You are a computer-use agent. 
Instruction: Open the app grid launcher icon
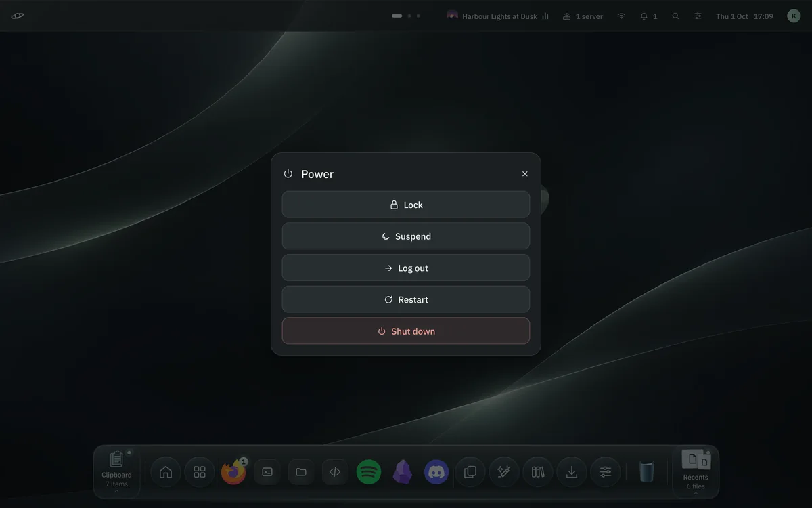200,472
